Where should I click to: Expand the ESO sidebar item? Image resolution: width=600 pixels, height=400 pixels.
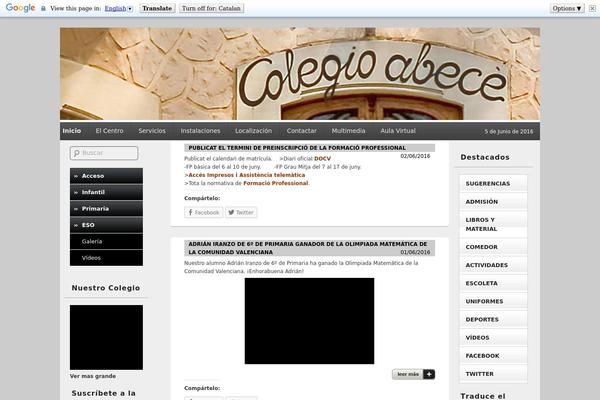tap(106, 225)
